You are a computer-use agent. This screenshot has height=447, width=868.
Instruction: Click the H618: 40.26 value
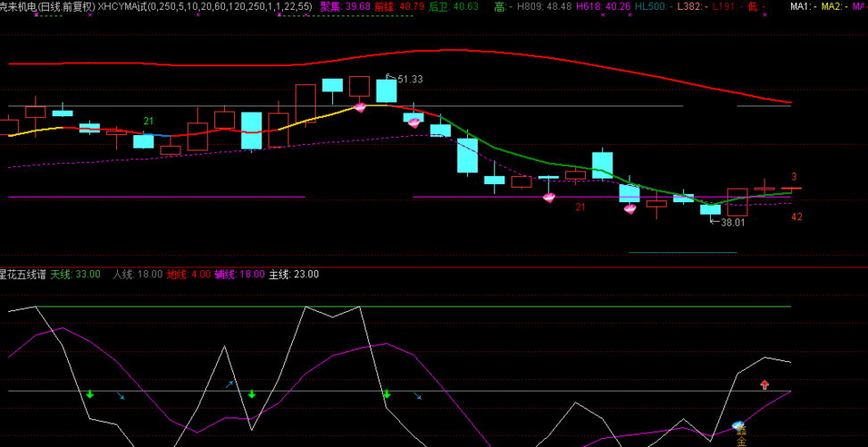click(x=604, y=6)
